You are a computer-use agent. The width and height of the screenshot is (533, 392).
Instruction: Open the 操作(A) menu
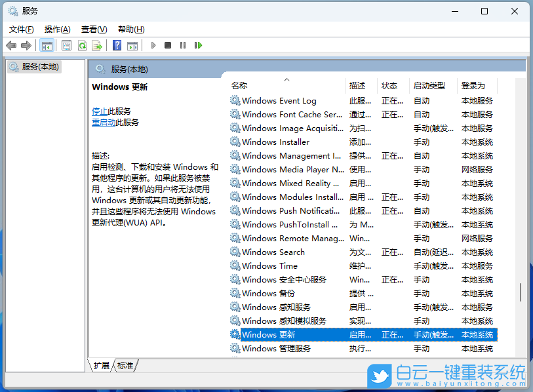point(56,29)
